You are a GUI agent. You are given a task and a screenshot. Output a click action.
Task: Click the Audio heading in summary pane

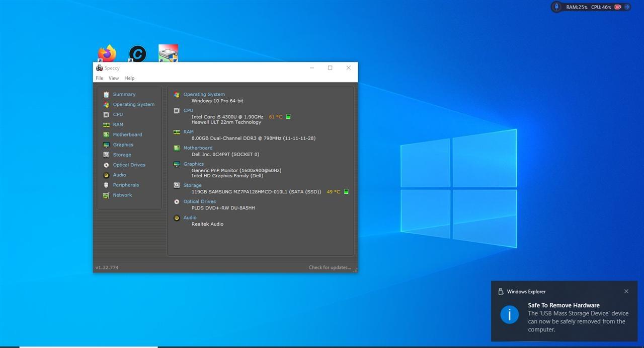point(190,218)
